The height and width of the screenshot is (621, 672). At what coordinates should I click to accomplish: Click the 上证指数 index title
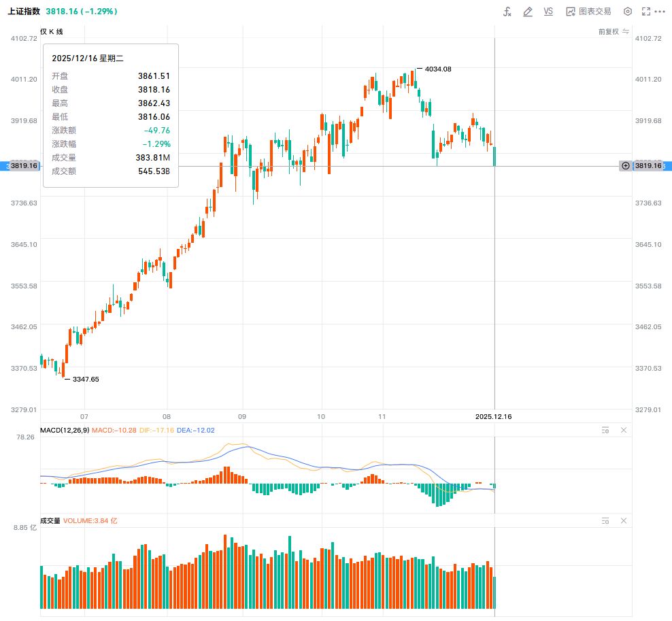pyautogui.click(x=22, y=12)
